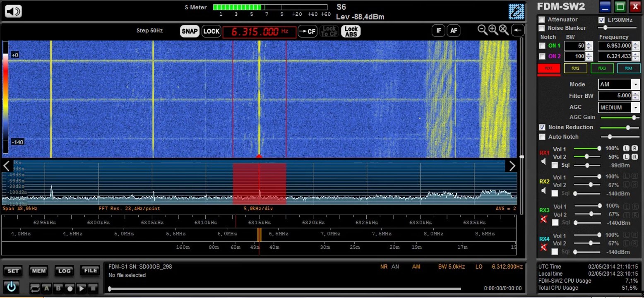Screen dimensions: 644x298
Task: Uncheck the LP30MHz checkbox
Action: (x=601, y=20)
